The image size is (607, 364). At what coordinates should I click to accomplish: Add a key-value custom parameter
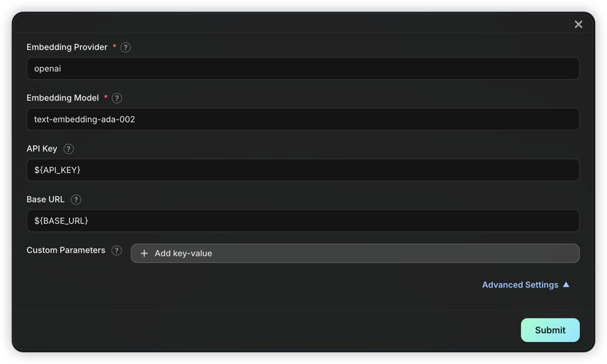point(355,253)
